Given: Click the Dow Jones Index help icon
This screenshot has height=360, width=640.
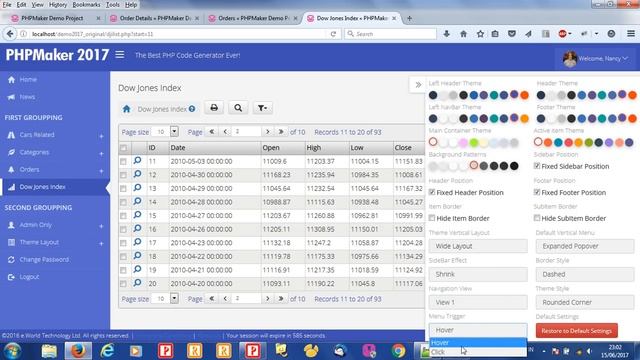Looking at the screenshot, I should pos(192,109).
